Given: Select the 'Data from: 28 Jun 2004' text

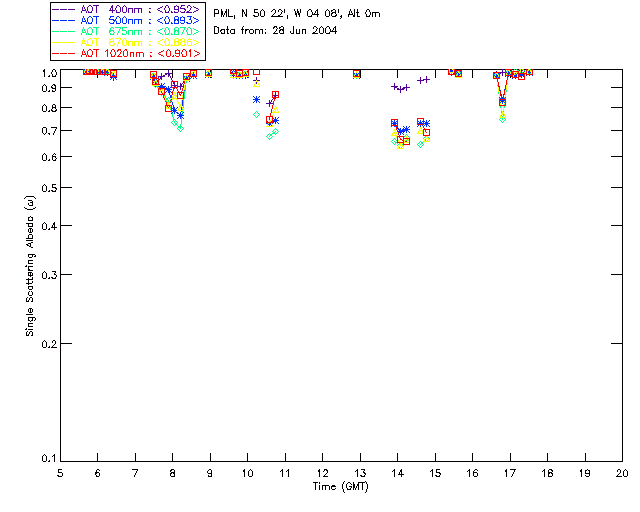Looking at the screenshot, I should pos(275,30).
